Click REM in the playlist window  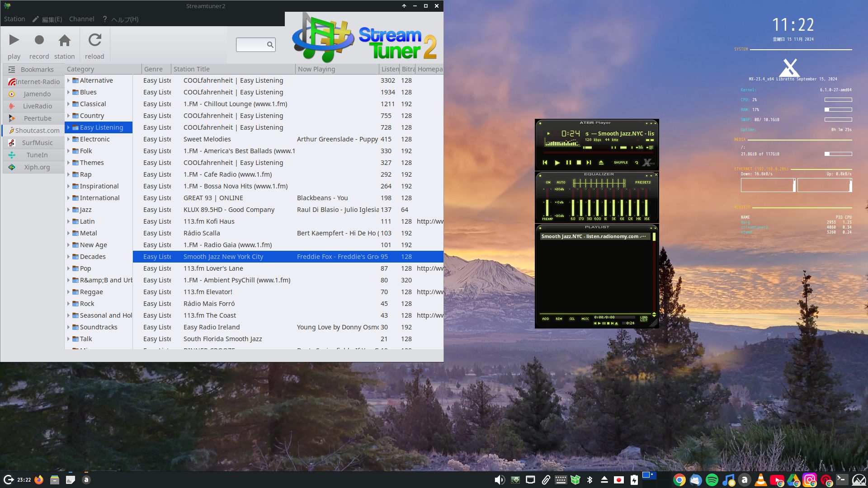tap(559, 319)
